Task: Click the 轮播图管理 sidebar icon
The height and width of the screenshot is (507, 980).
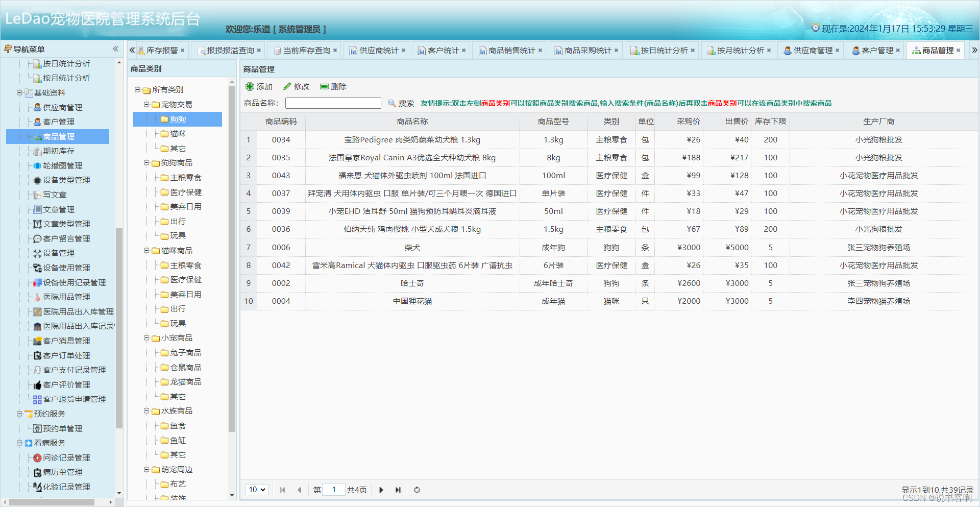Action: coord(36,165)
